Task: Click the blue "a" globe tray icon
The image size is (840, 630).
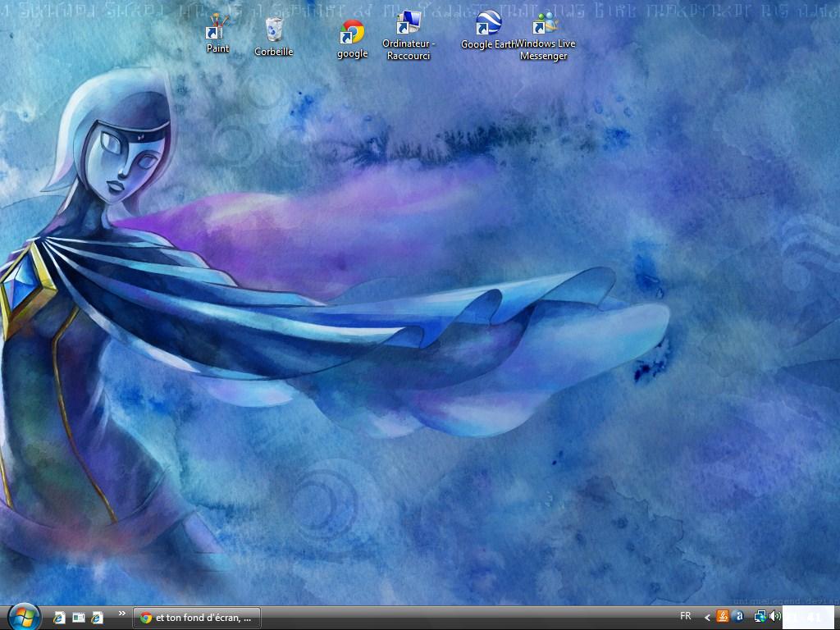Action: (739, 617)
